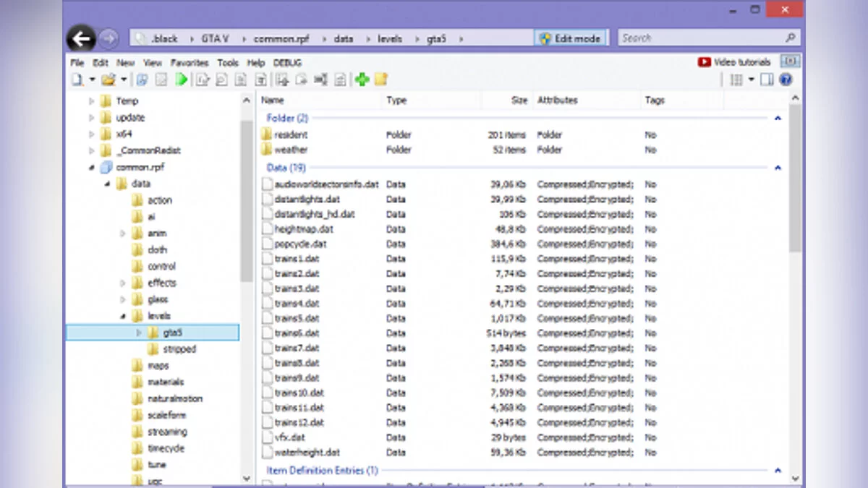Collapse the common.rpf tree node

92,167
